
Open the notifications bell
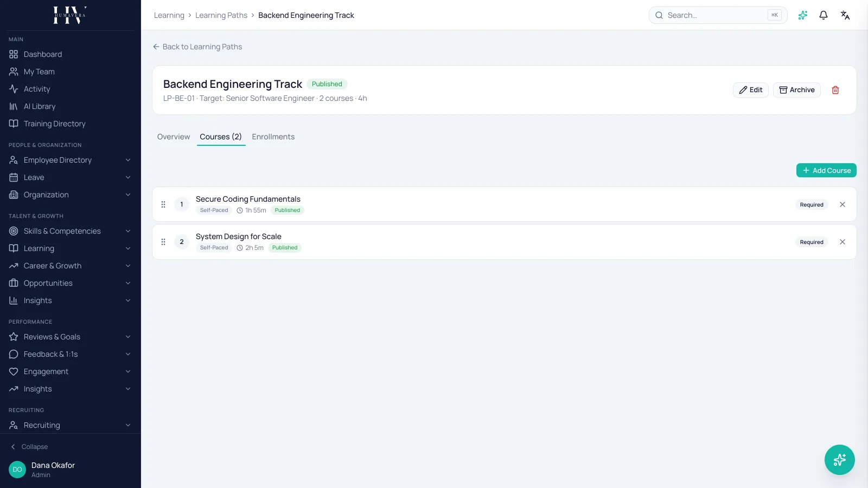[x=824, y=15]
